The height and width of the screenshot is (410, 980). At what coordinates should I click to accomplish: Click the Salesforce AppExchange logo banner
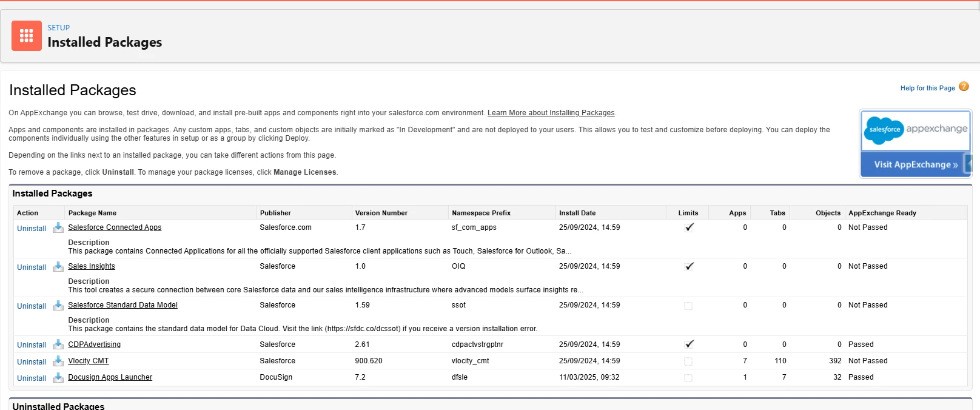[916, 130]
